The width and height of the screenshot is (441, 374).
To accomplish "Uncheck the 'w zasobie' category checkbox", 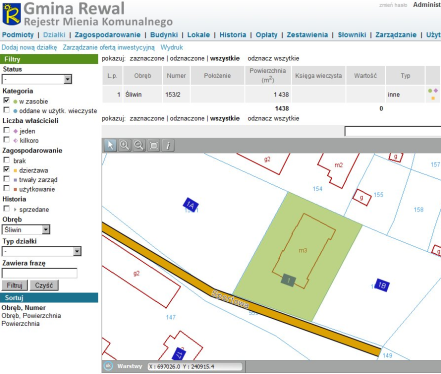I will (6, 100).
